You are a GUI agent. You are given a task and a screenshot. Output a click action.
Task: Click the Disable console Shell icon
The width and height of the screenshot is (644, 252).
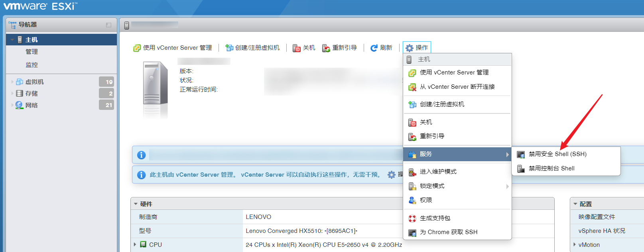click(x=521, y=169)
